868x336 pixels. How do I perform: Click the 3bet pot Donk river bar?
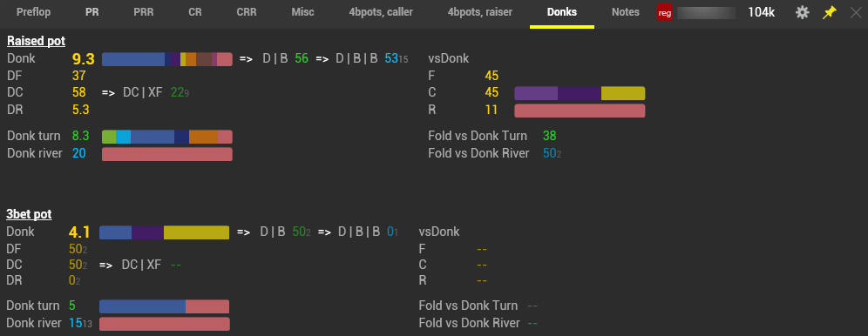pyautogui.click(x=165, y=324)
